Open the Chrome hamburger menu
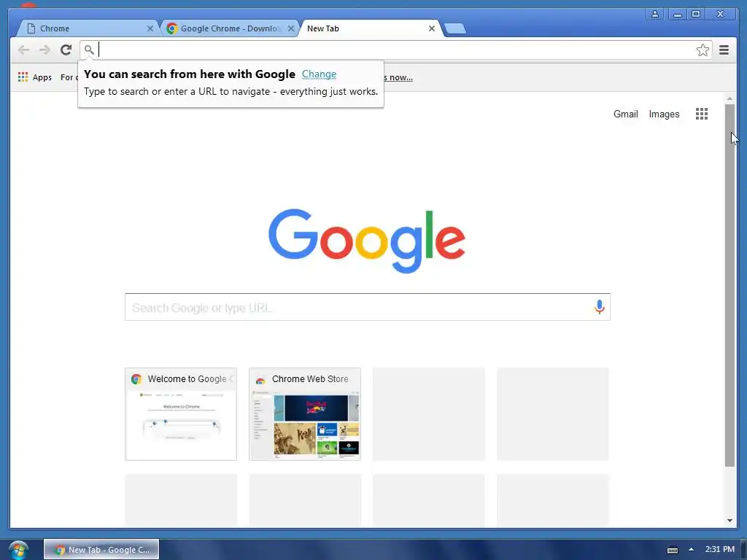The width and height of the screenshot is (747, 560). coord(724,50)
